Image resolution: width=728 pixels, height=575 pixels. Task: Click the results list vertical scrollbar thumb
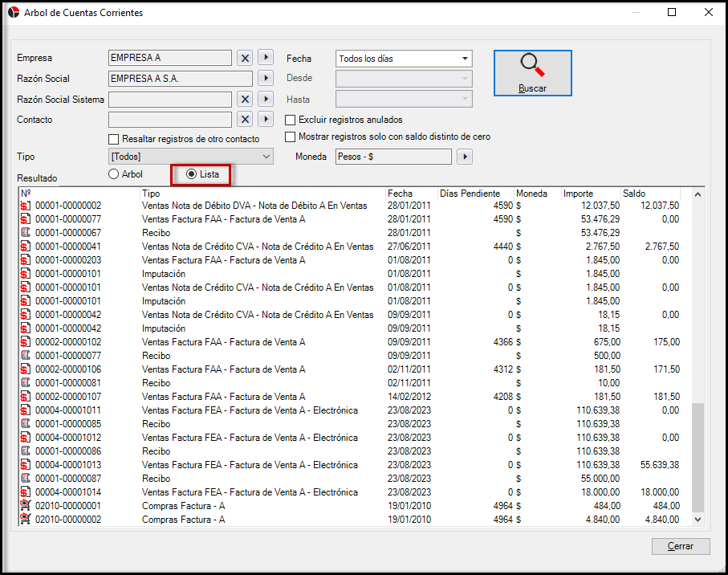click(x=697, y=458)
